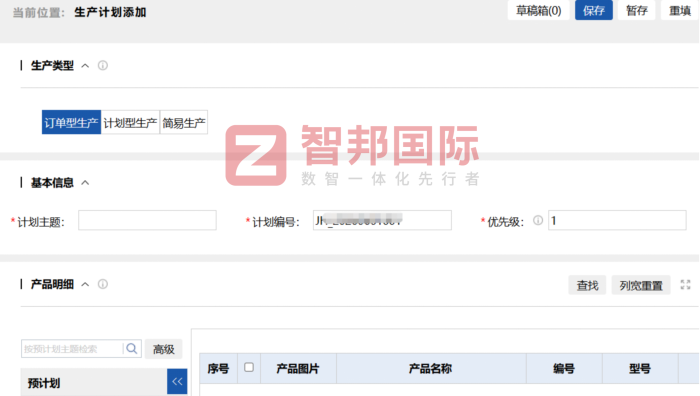Open the info icon beside 优先级
This screenshot has width=700, height=396.
tap(538, 220)
